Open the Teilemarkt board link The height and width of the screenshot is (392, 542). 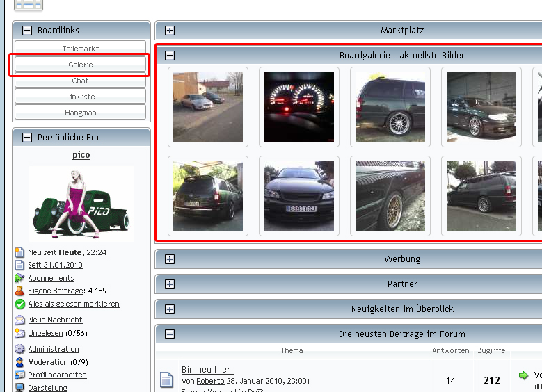81,49
